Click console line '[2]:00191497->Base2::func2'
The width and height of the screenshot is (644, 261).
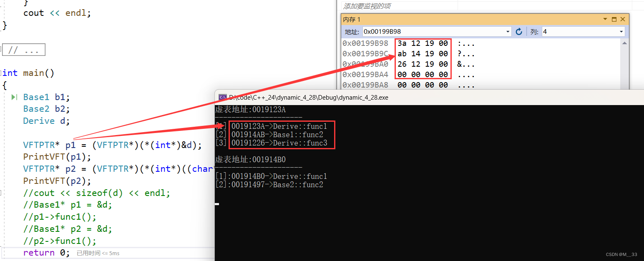[x=269, y=185]
